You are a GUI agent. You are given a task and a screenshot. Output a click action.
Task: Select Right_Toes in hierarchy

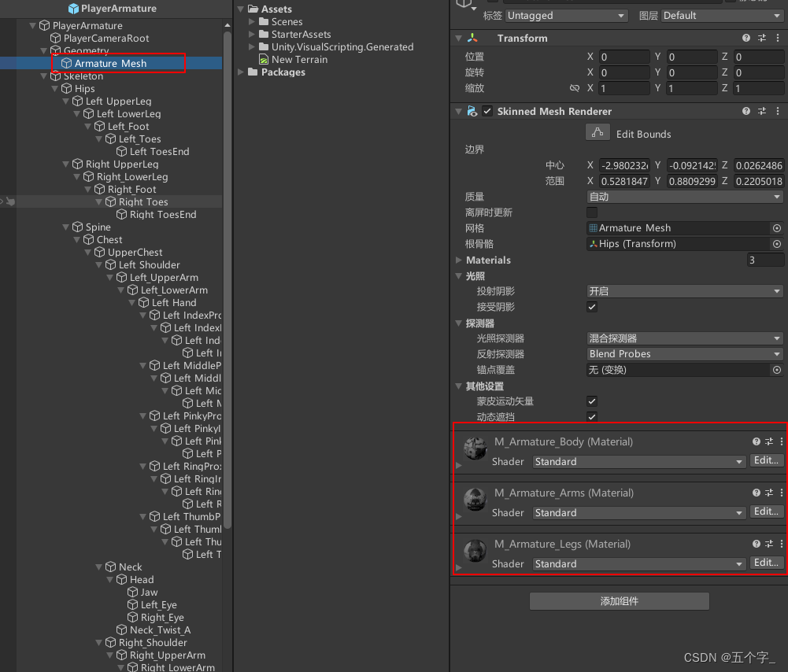[143, 202]
